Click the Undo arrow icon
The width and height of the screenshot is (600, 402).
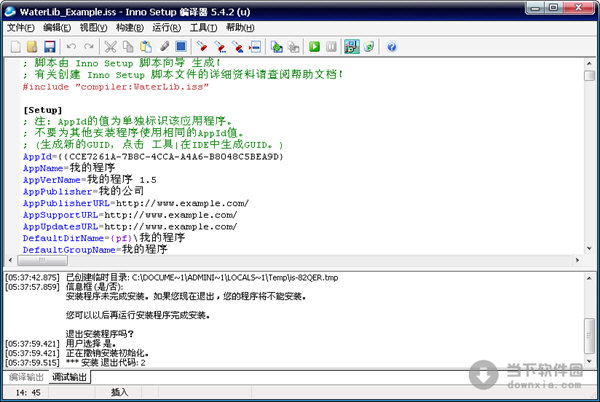[70, 47]
